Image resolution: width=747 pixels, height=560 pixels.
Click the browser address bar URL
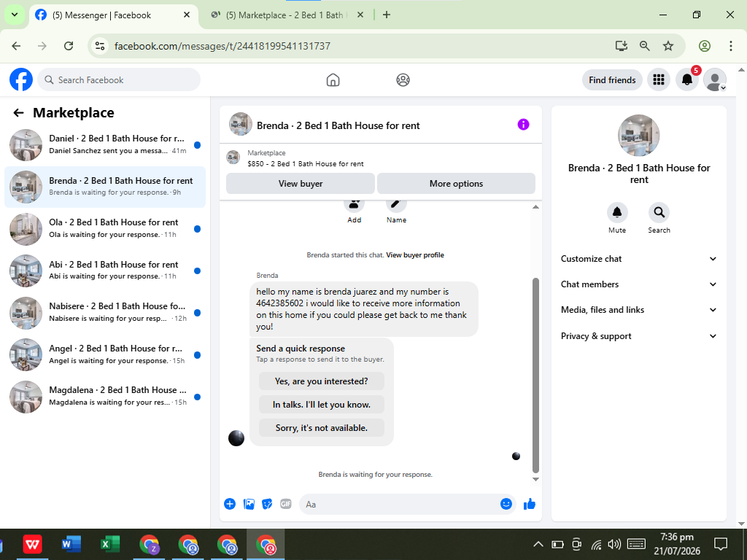[x=222, y=46]
